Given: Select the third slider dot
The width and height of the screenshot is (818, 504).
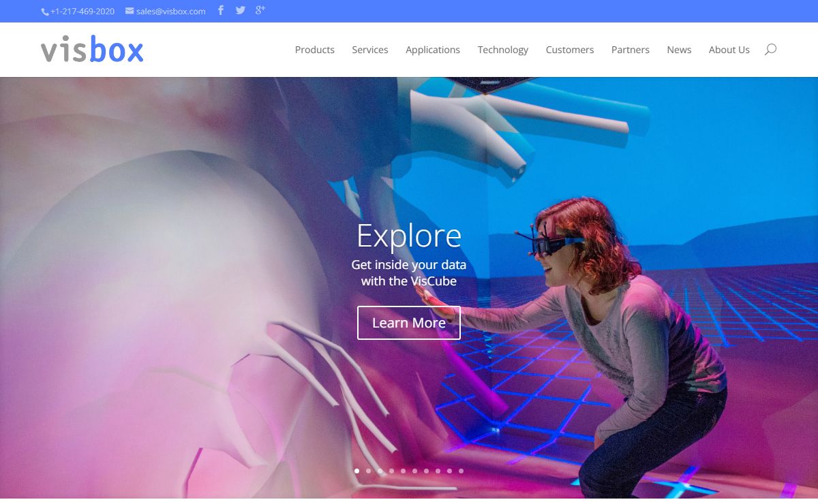Looking at the screenshot, I should pyautogui.click(x=380, y=471).
